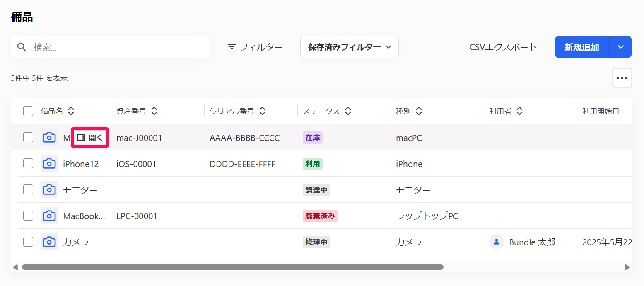Image resolution: width=644 pixels, height=286 pixels.
Task: Click asset number iOS-00001
Action: click(136, 164)
